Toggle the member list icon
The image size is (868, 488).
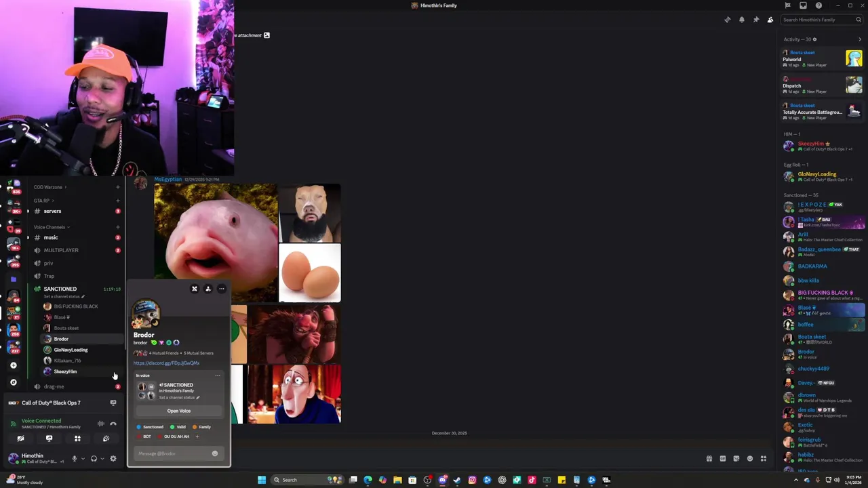770,20
